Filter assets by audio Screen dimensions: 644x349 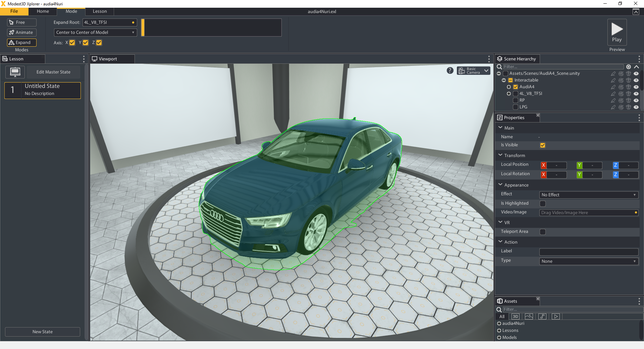click(x=542, y=316)
